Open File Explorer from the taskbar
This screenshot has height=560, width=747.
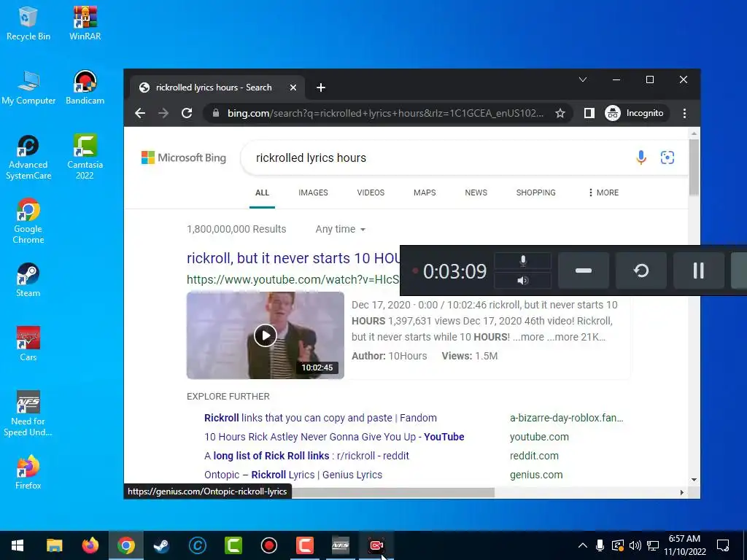(54, 545)
